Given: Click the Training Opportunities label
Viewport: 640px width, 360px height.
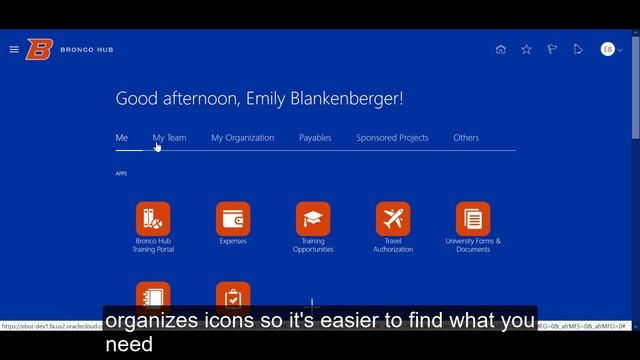Looking at the screenshot, I should click(313, 245).
